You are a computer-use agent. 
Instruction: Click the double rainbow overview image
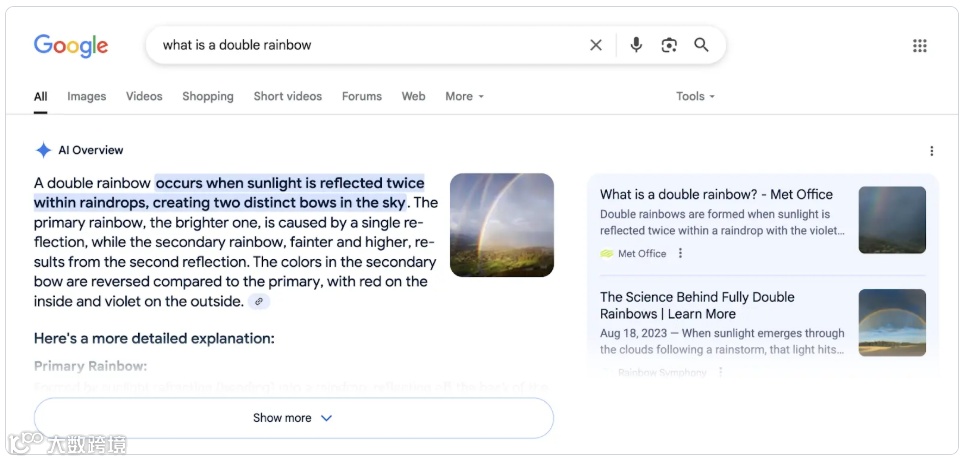502,225
